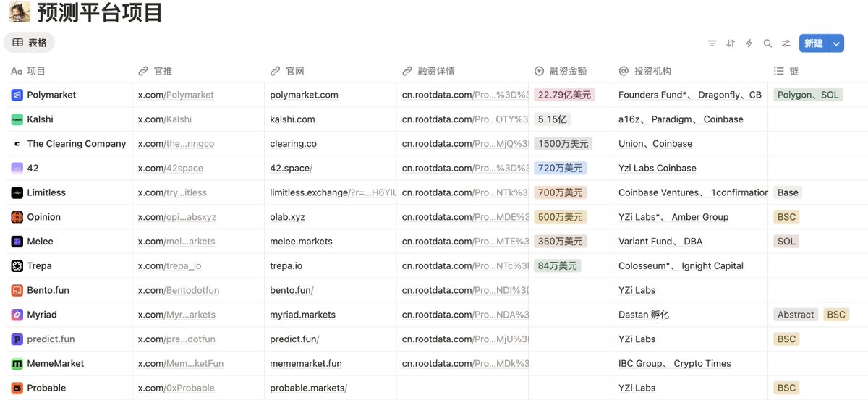Image resolution: width=868 pixels, height=400 pixels.
Task: Click the Melee project icon
Action: click(x=17, y=242)
